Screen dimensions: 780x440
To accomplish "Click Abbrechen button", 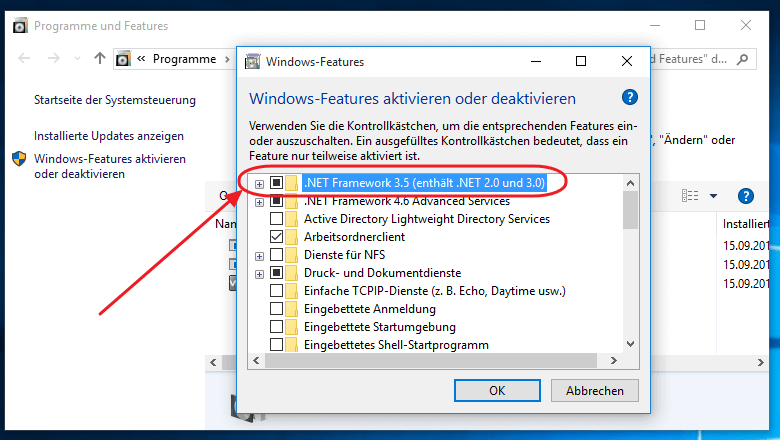I will [594, 391].
